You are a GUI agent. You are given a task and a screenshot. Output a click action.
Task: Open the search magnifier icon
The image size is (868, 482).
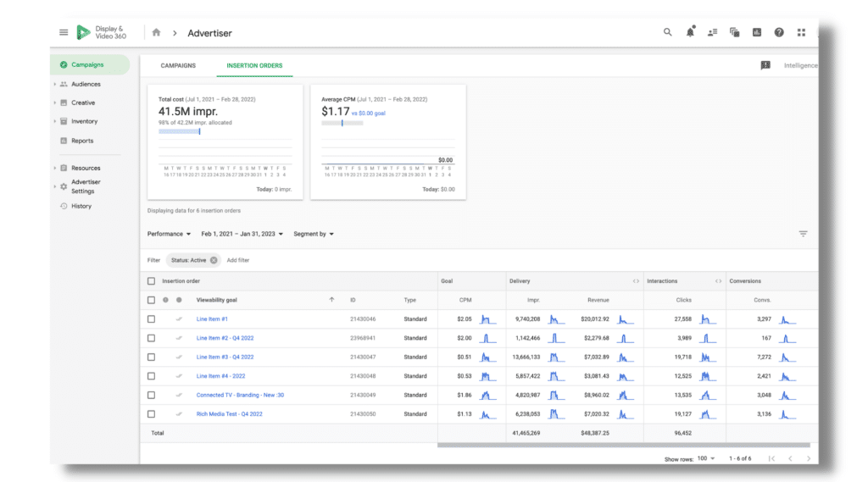pos(668,32)
